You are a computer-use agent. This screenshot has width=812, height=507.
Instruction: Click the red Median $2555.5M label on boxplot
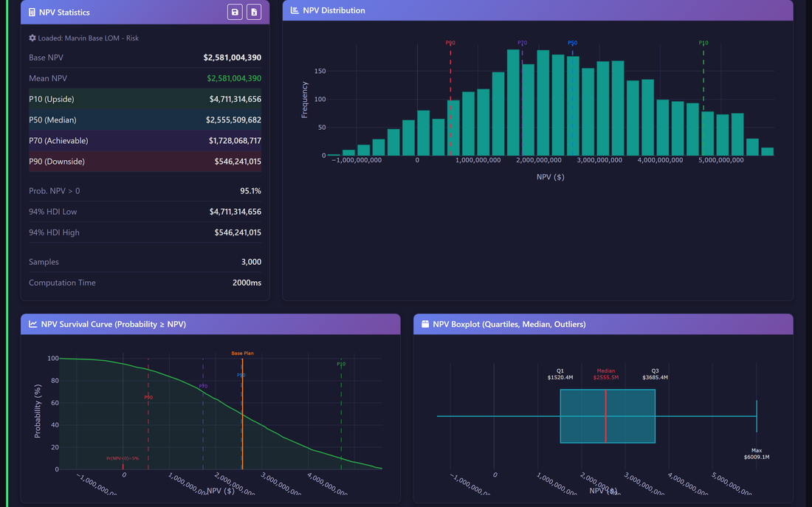[x=606, y=374]
